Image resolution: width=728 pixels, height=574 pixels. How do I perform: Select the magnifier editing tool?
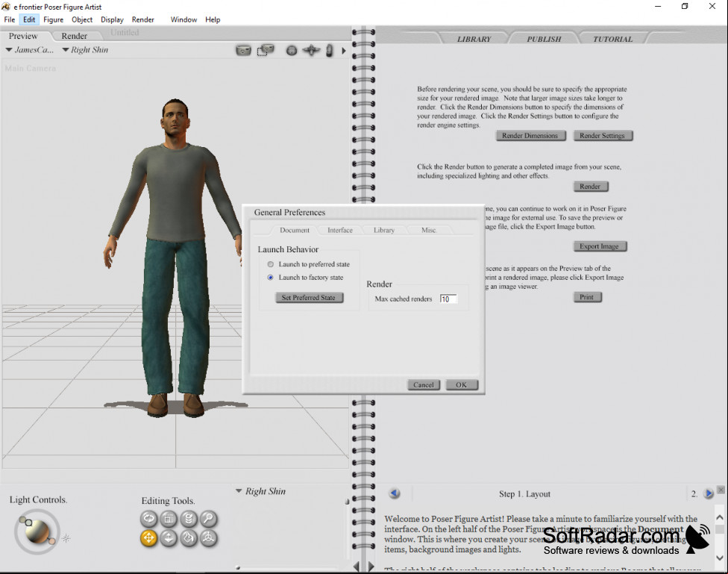(208, 518)
